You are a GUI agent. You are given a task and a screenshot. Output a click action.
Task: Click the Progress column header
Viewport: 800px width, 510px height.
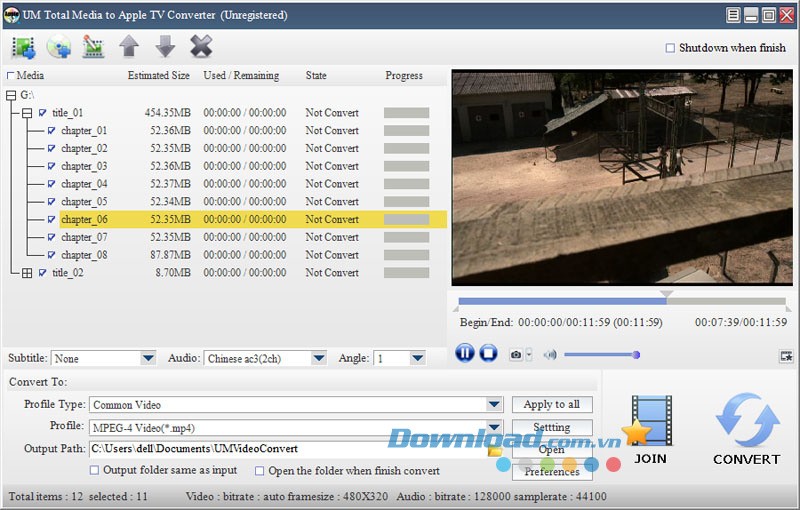[x=404, y=75]
